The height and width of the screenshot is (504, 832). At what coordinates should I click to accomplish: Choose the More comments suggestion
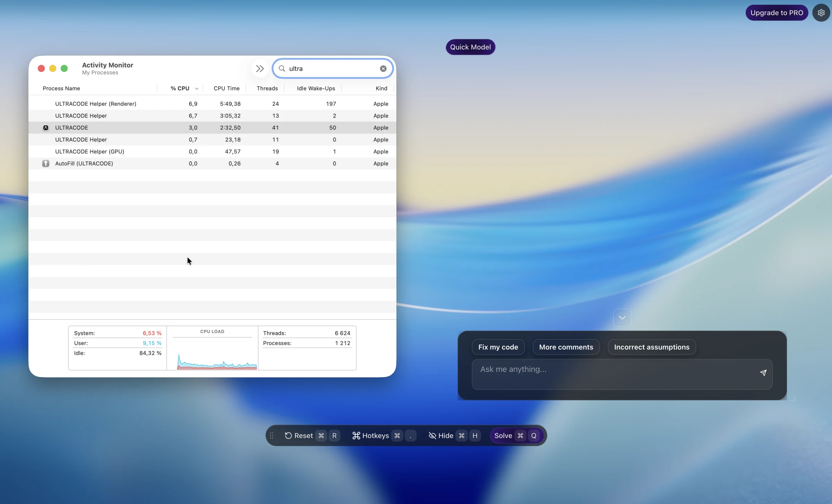566,347
